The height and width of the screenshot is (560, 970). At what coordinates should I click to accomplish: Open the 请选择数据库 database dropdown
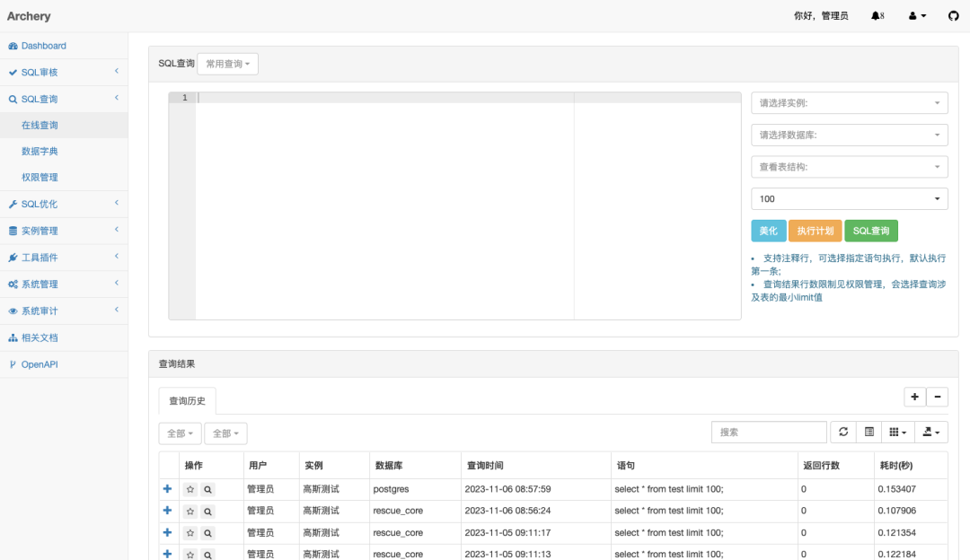coord(850,135)
